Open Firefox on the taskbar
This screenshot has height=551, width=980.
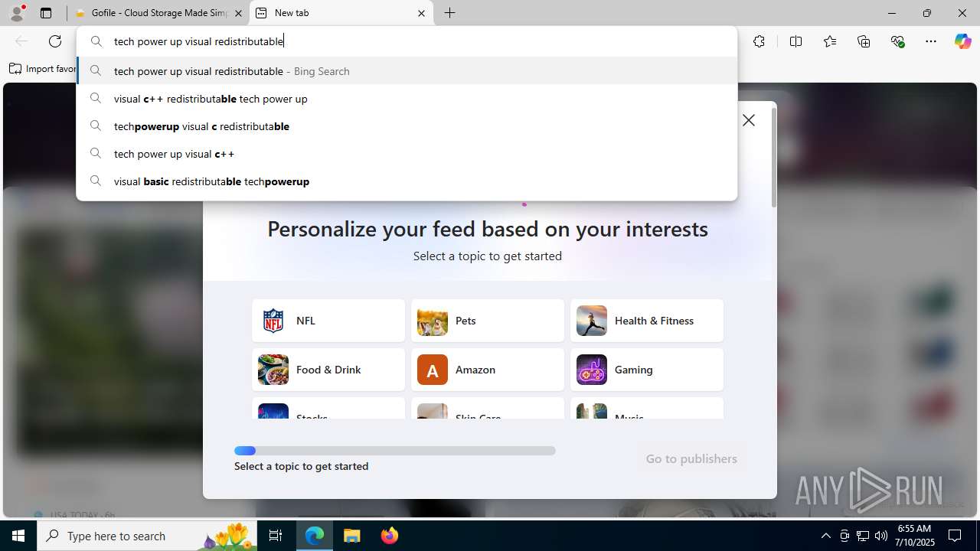(389, 536)
